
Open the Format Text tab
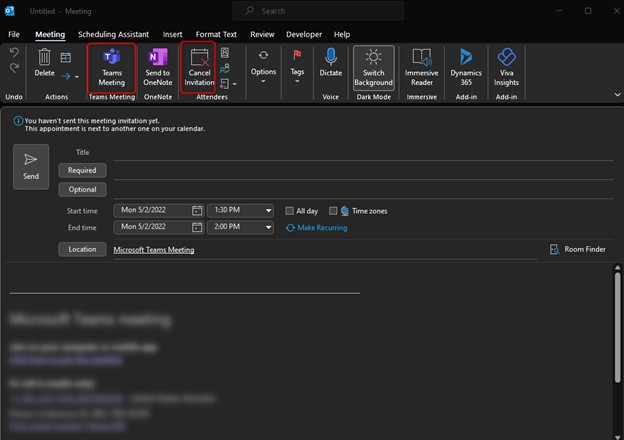click(216, 34)
